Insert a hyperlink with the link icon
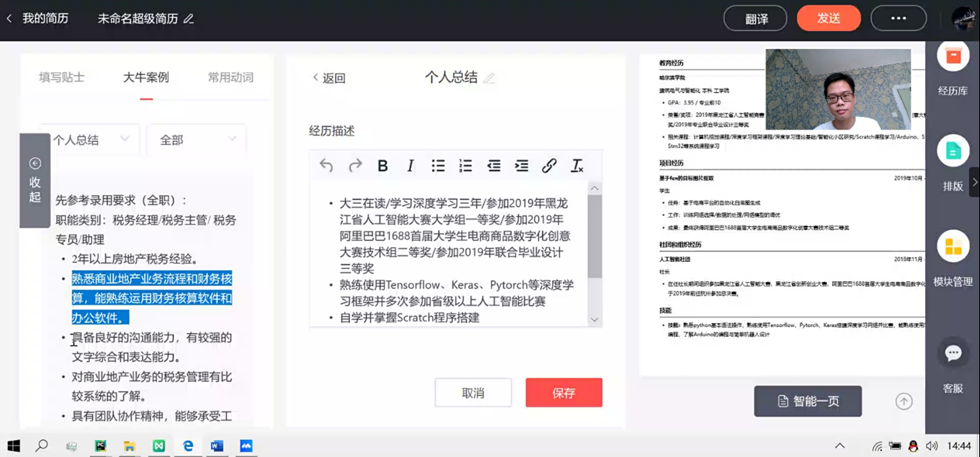Screen dimensions: 980x457 pos(549,166)
